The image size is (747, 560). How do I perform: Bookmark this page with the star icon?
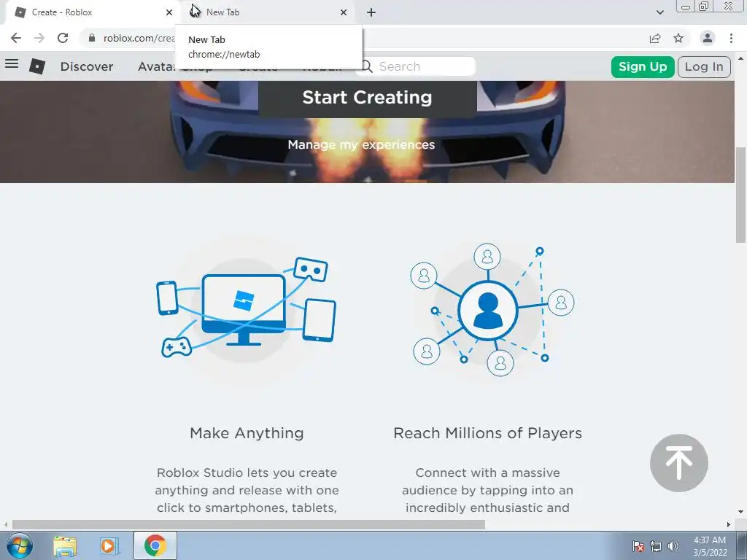(678, 38)
